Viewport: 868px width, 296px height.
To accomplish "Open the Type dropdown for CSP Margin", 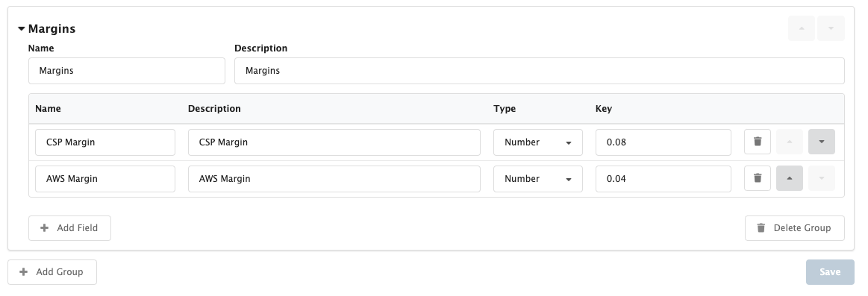I will [x=537, y=142].
